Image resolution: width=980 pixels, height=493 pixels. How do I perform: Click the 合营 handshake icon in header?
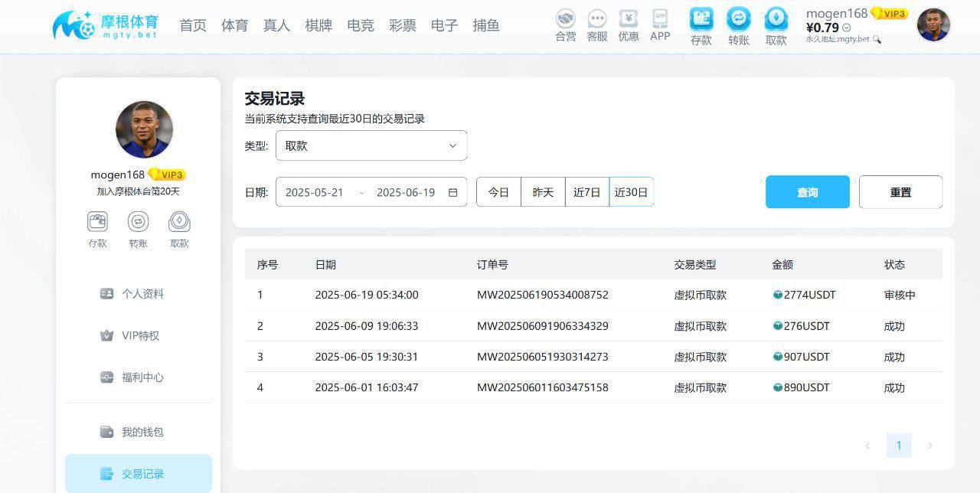click(x=565, y=19)
